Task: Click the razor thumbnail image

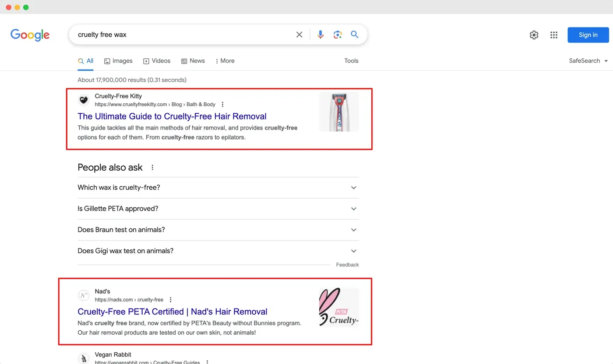Action: [339, 112]
